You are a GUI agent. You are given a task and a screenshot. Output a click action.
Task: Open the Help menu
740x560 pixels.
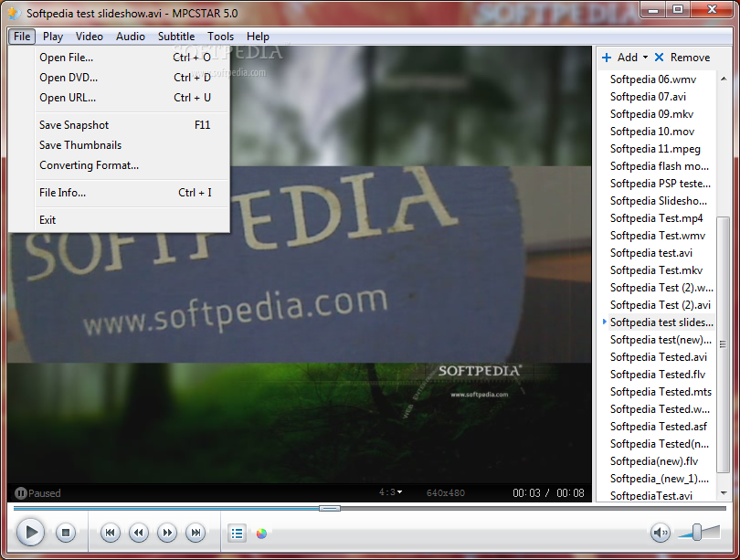(x=258, y=37)
